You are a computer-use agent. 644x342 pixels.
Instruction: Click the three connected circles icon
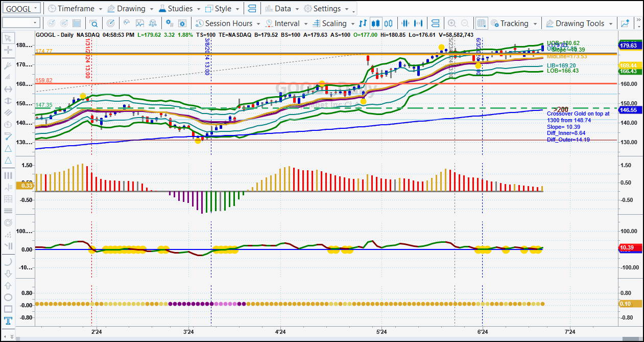152,23
